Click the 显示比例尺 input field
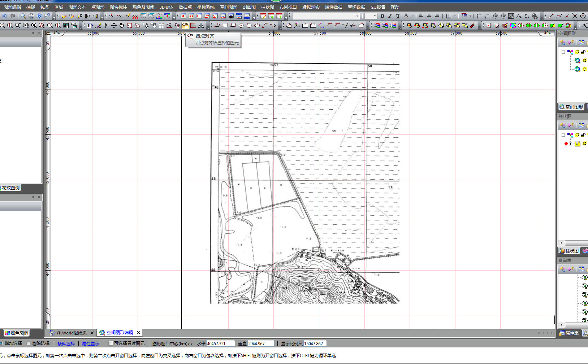The width and height of the screenshot is (588, 364). pos(315,343)
